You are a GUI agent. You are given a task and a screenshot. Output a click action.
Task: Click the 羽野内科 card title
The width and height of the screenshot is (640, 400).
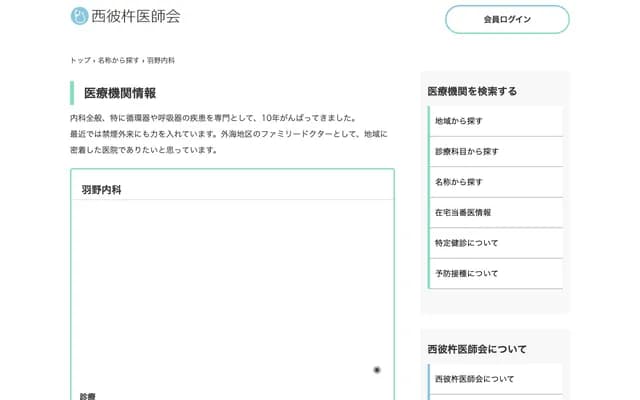tap(101, 190)
